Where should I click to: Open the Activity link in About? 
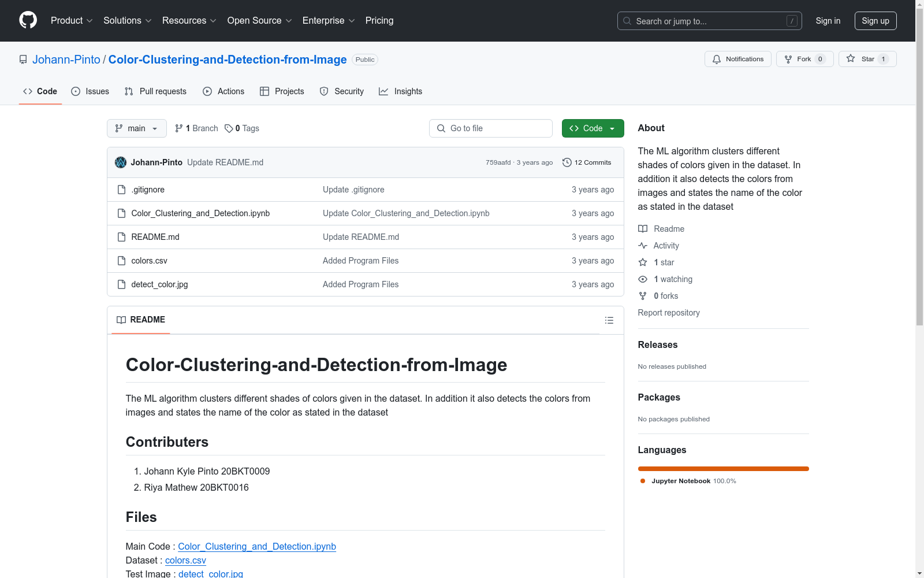[x=658, y=246]
